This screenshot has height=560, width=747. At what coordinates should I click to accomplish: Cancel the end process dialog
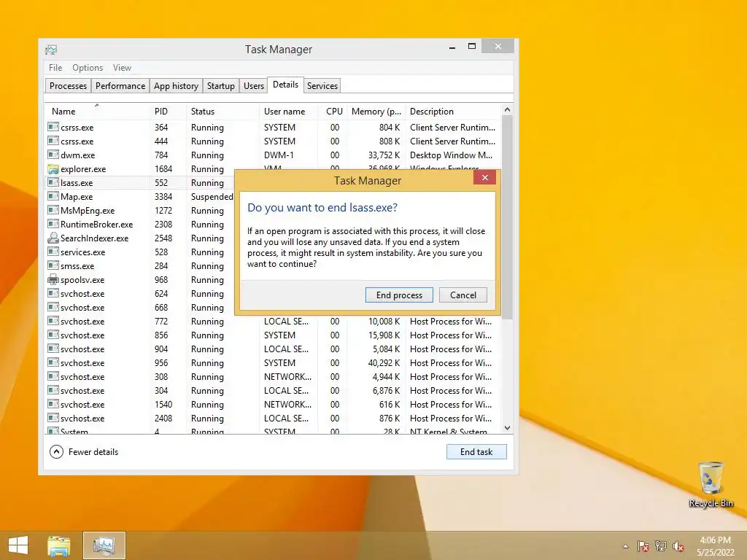coord(463,295)
